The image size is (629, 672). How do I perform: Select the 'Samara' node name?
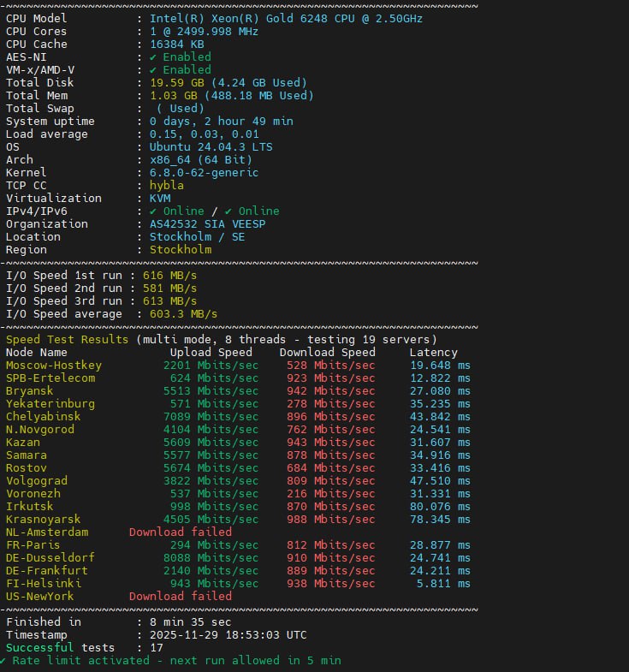click(x=27, y=455)
